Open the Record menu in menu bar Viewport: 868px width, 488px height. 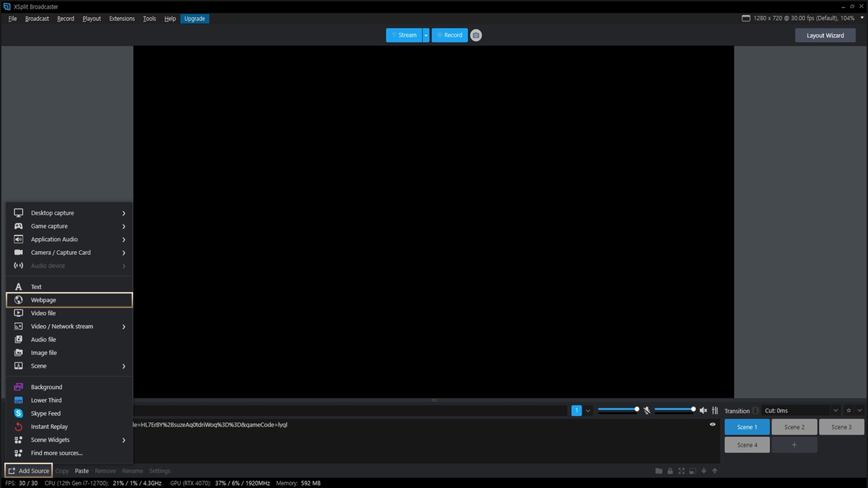65,18
